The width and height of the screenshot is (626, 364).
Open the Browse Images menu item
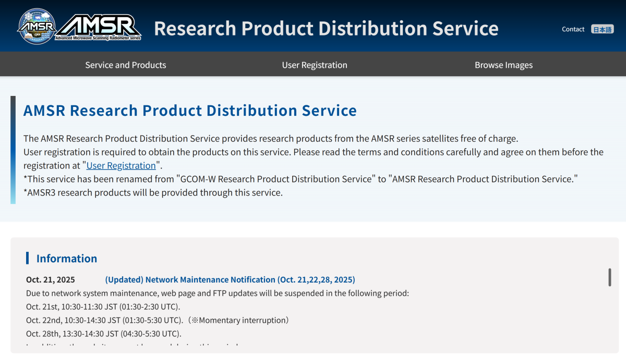503,65
